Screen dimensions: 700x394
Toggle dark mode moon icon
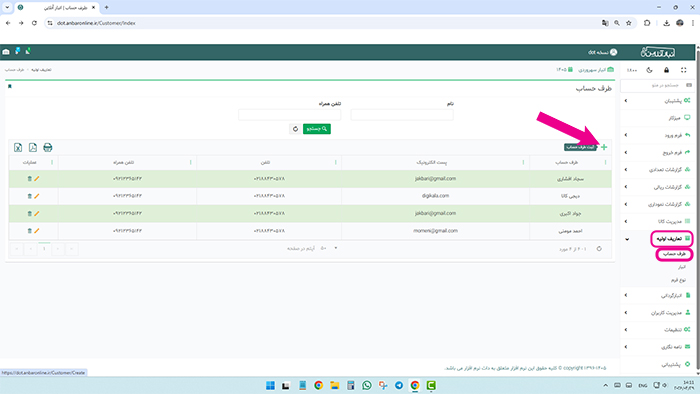[x=649, y=70]
